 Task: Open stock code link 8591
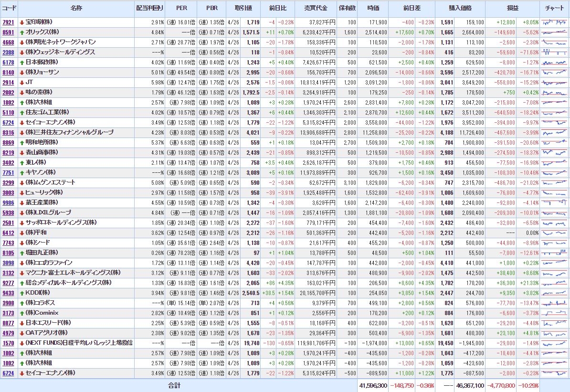pyautogui.click(x=8, y=32)
